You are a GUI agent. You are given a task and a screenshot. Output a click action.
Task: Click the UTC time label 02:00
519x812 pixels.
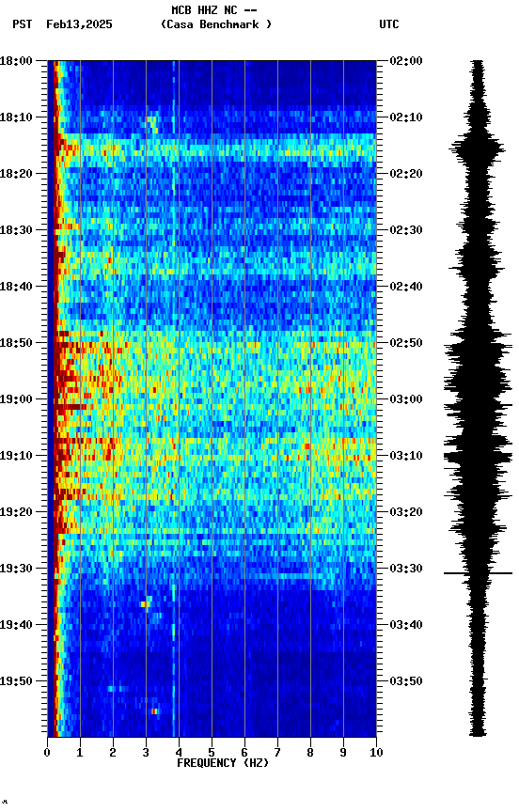click(x=405, y=61)
